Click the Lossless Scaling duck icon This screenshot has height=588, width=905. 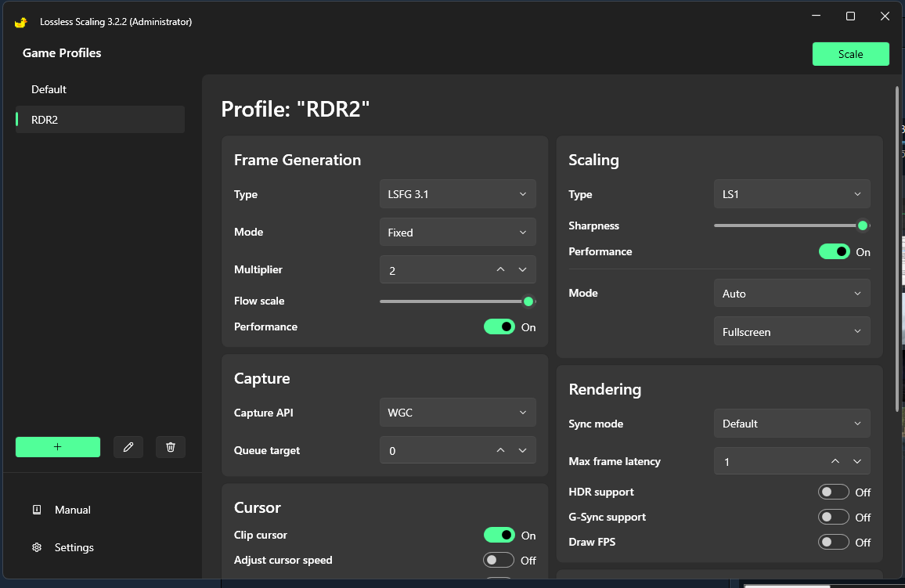point(21,22)
